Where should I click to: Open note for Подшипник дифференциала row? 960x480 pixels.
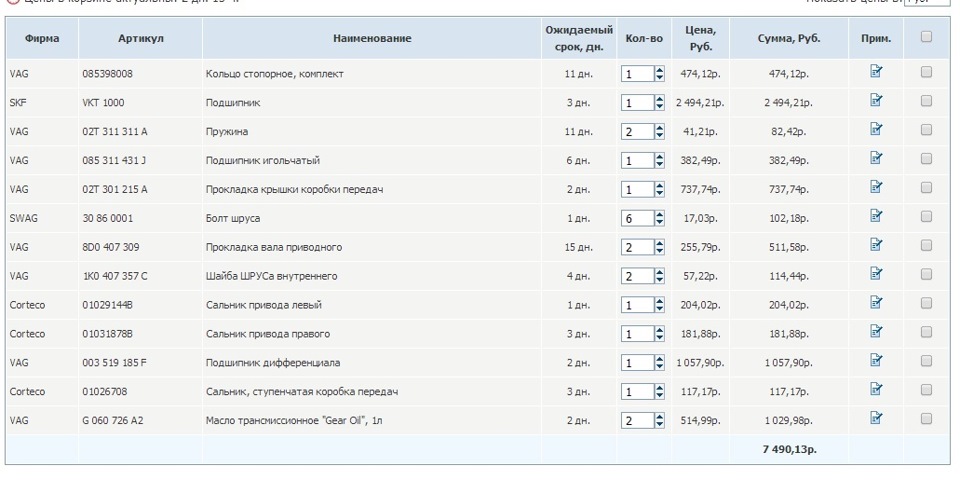coord(876,361)
